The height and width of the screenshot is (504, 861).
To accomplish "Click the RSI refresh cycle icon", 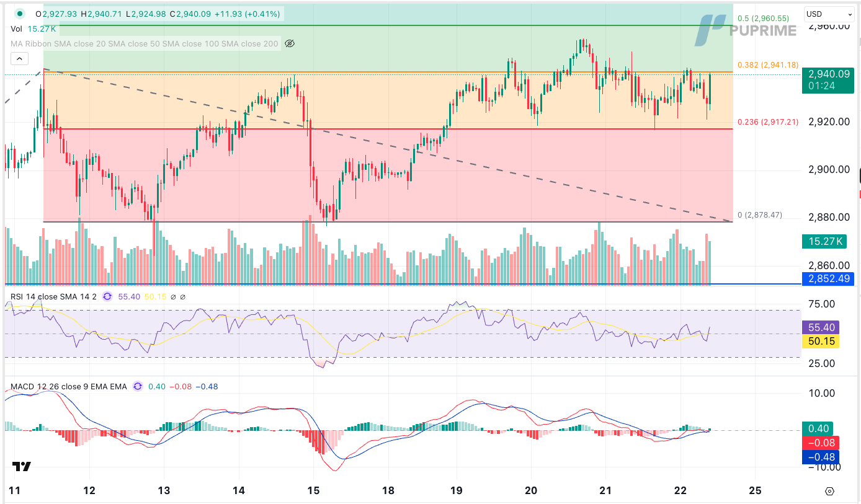I will (x=107, y=297).
